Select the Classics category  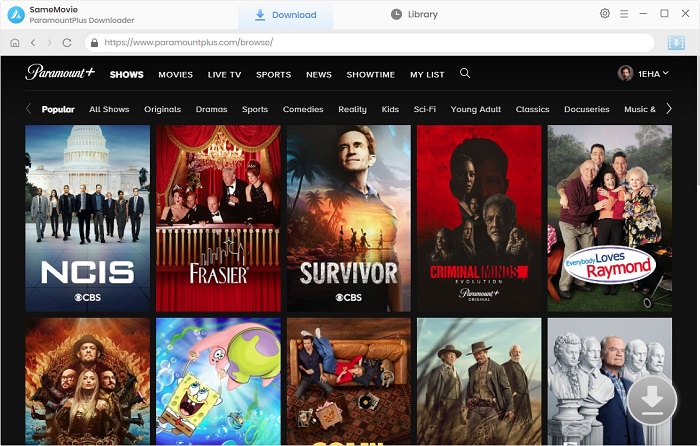coord(532,109)
